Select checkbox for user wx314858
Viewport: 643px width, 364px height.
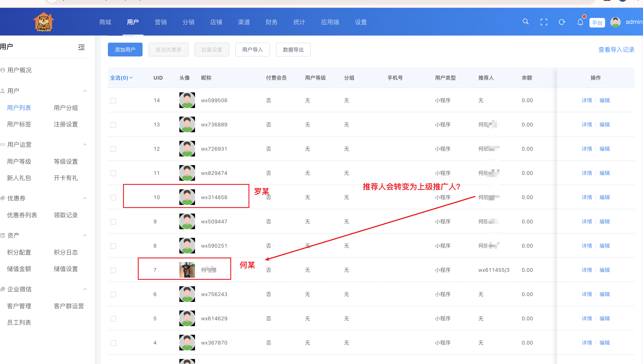[113, 198]
